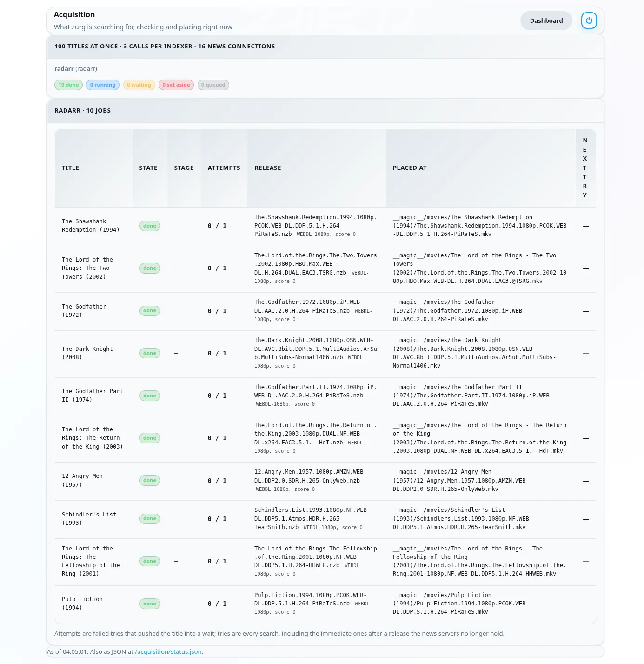Click the done badge for The Shawshank Redemption
Screen dimensions: 644x664
pyautogui.click(x=150, y=226)
